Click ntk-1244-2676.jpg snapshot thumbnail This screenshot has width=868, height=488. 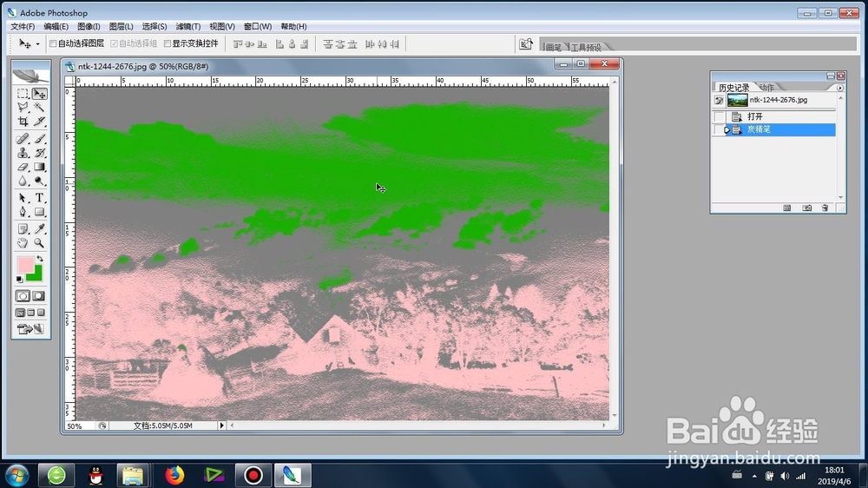[x=737, y=100]
